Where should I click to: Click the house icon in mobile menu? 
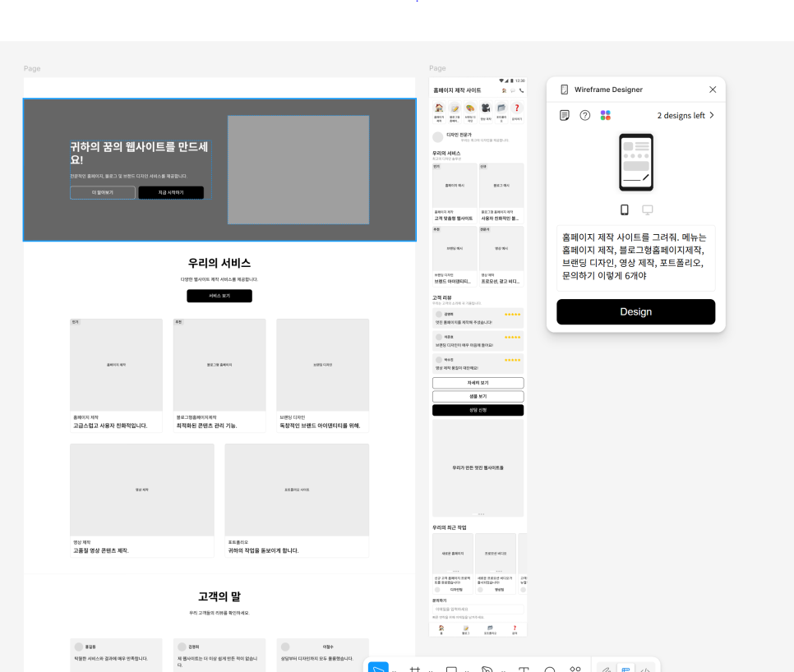click(439, 108)
